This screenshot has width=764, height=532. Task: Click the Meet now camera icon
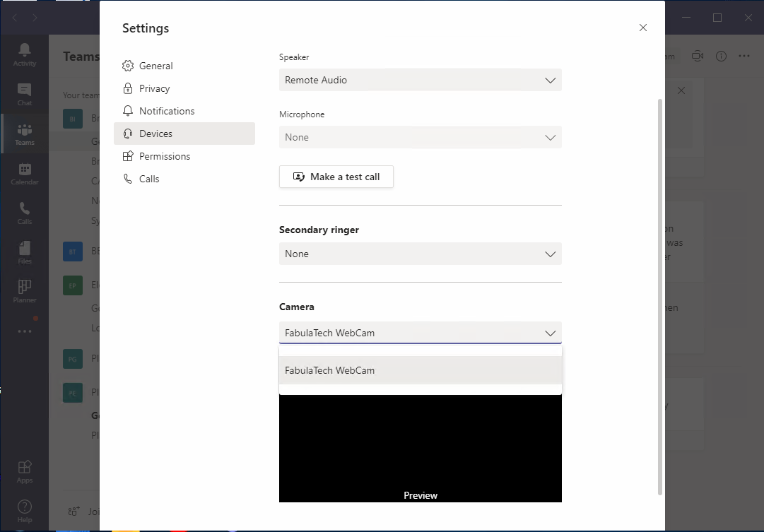point(698,56)
